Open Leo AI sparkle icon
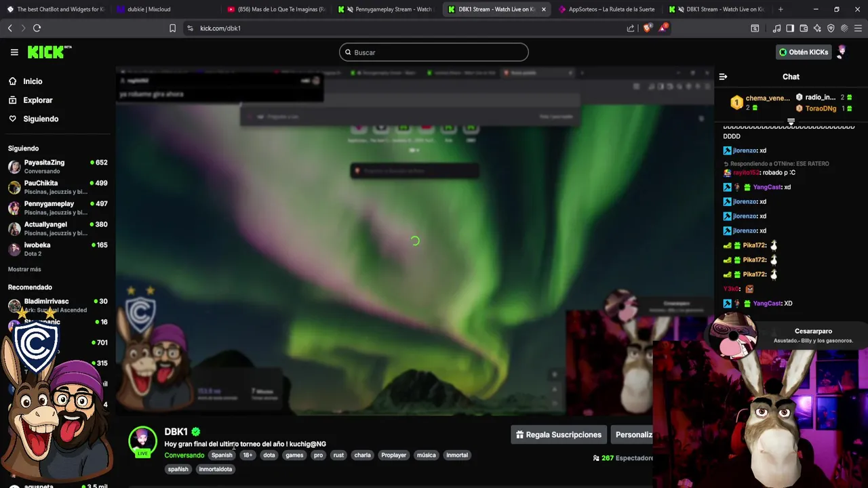The image size is (868, 488). (x=817, y=28)
